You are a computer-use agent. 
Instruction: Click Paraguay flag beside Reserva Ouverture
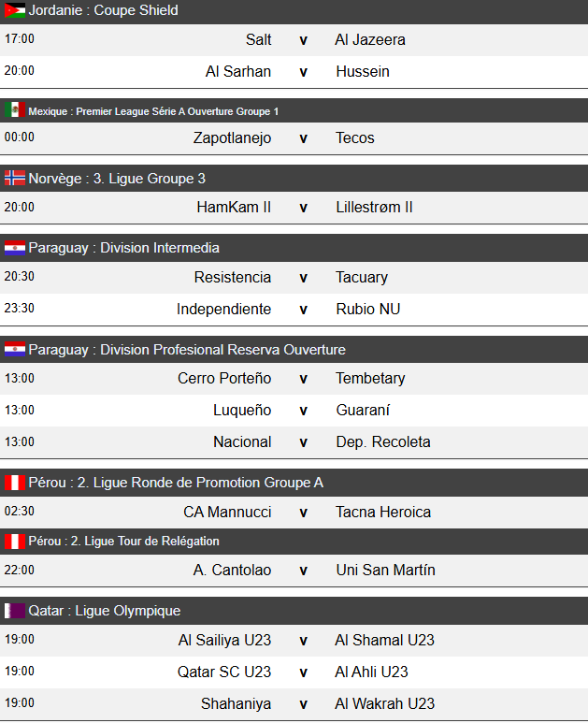tap(15, 350)
